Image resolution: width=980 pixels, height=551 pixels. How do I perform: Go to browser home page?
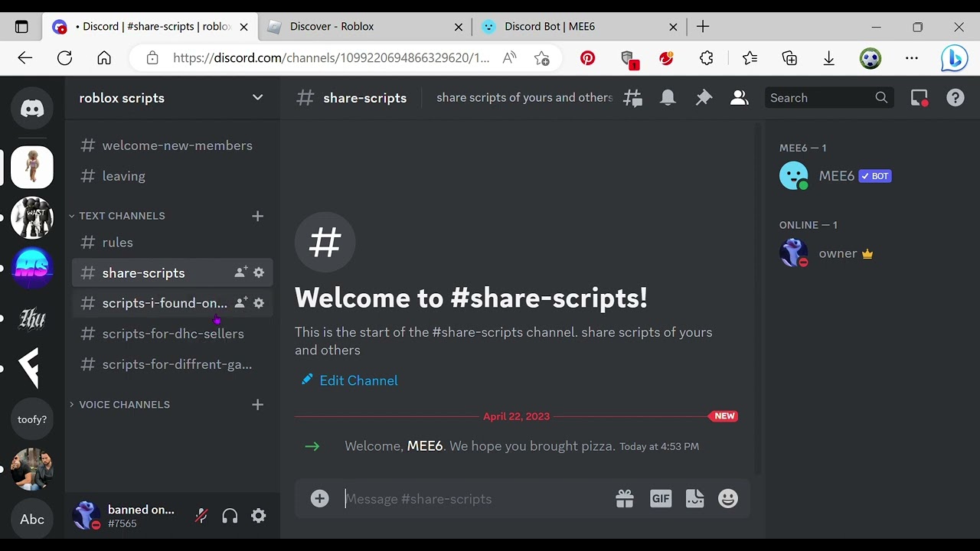coord(104,58)
